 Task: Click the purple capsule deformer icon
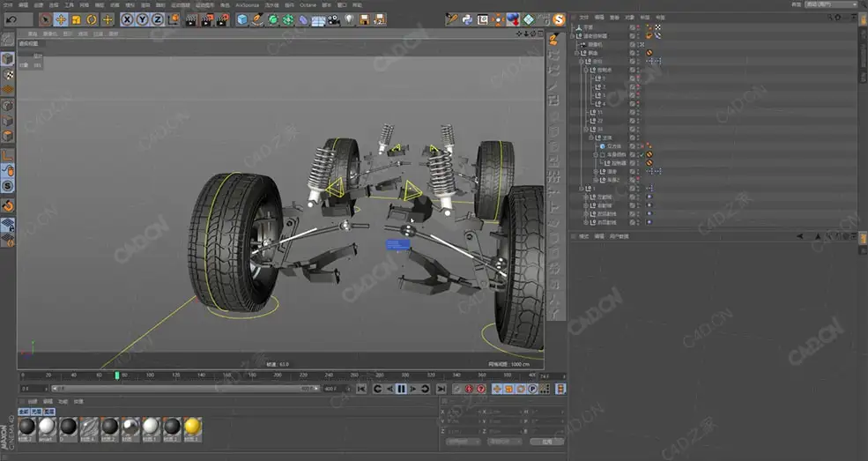303,20
